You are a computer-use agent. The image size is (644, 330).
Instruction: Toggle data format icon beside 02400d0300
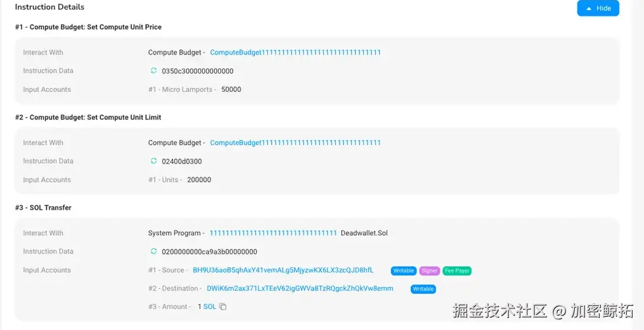[x=153, y=161]
